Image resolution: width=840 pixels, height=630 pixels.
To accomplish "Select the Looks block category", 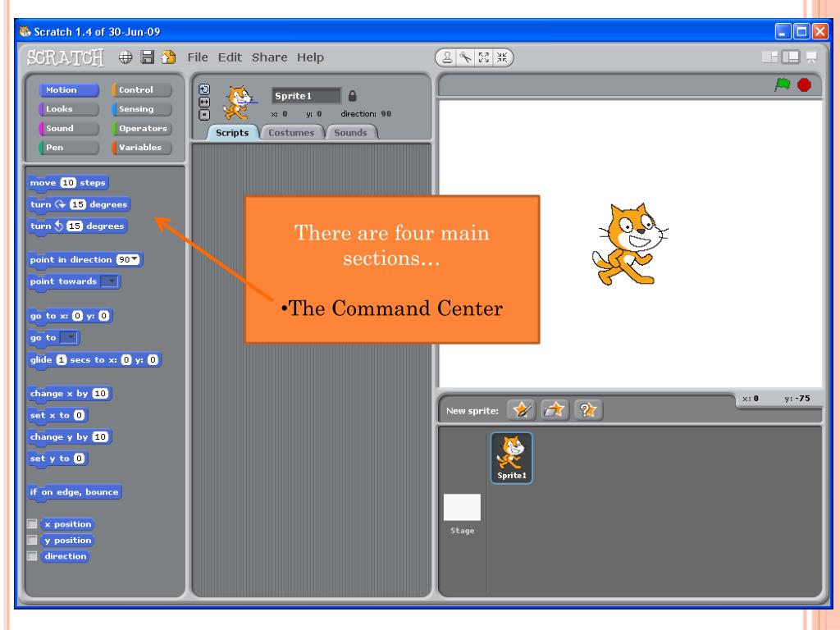I will [69, 109].
